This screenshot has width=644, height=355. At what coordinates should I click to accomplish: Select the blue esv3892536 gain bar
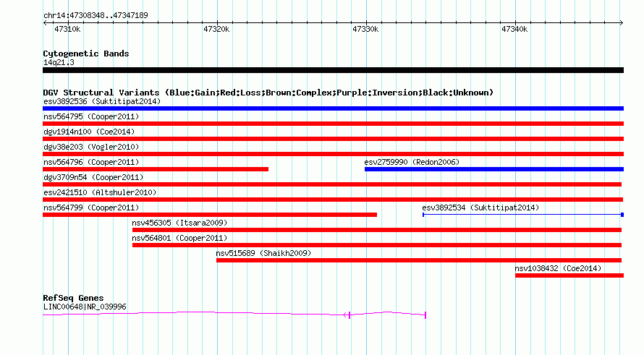coord(333,108)
